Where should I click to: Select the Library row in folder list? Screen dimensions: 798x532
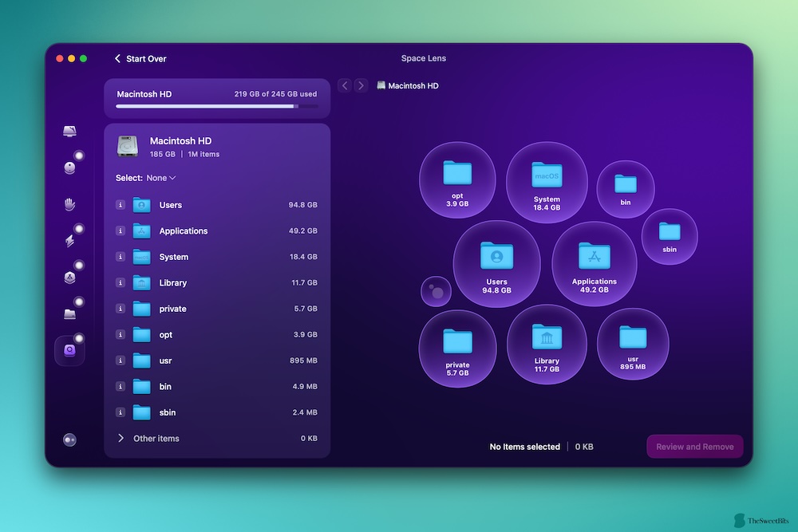[217, 283]
